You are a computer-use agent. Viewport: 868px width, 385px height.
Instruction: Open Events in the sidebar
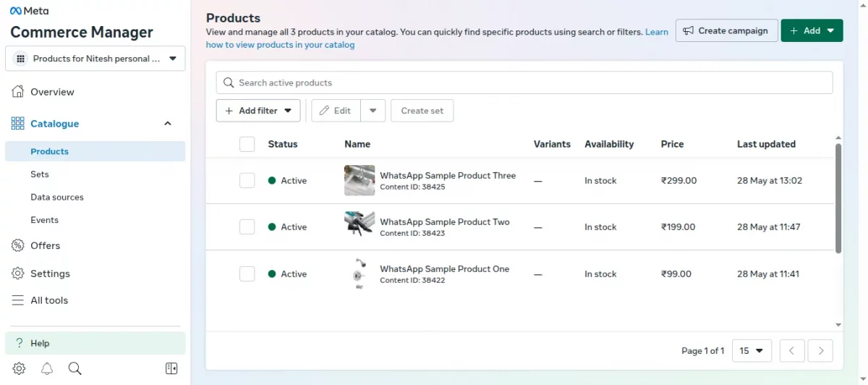[x=95, y=220]
